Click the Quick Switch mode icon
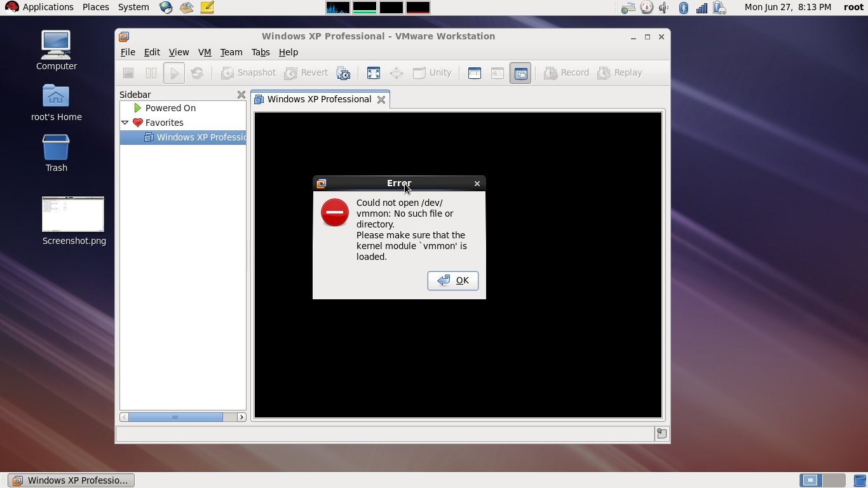Image resolution: width=868 pixels, height=488 pixels. tap(397, 73)
